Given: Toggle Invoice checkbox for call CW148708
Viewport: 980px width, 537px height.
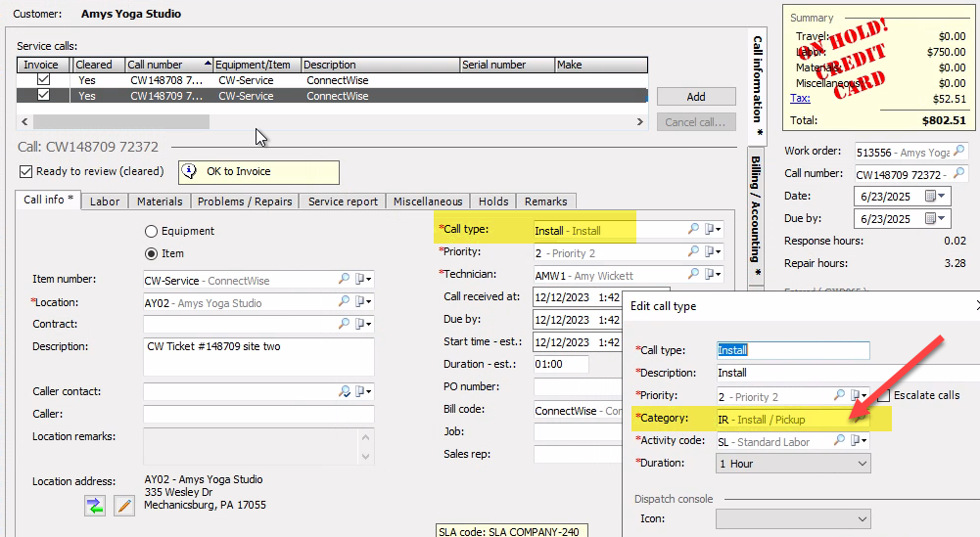Looking at the screenshot, I should tap(43, 80).
